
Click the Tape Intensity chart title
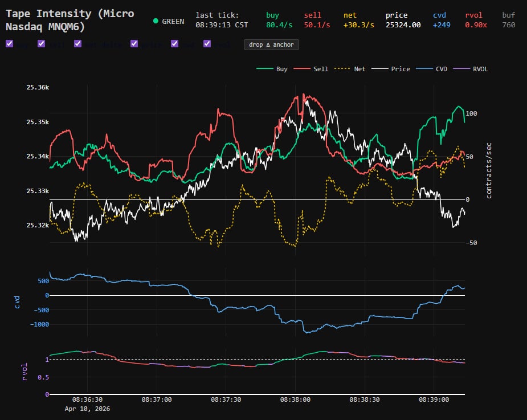[x=70, y=20]
